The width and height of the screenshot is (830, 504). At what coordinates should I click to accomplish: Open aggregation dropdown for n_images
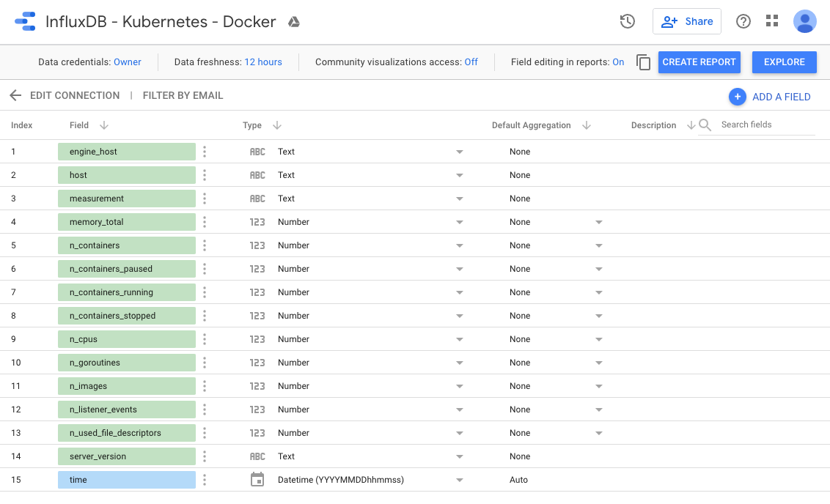599,386
